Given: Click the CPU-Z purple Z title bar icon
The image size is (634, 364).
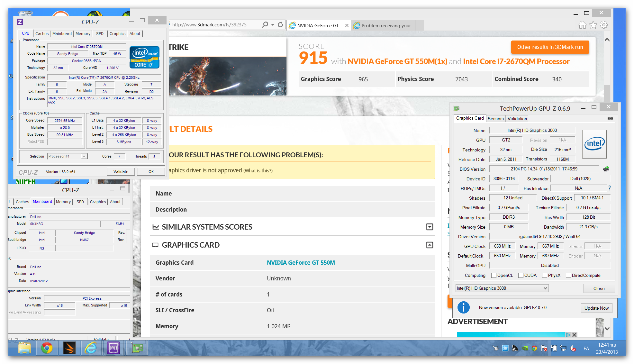Looking at the screenshot, I should 20,22.
